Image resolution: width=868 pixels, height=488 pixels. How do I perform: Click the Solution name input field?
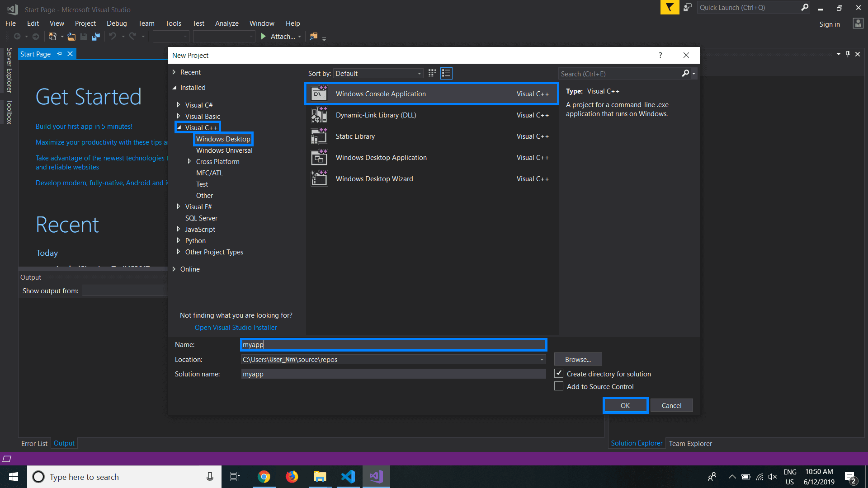pyautogui.click(x=393, y=374)
